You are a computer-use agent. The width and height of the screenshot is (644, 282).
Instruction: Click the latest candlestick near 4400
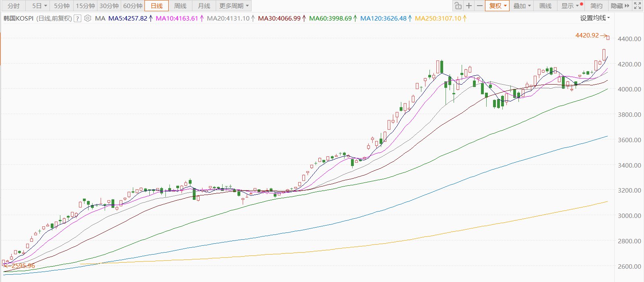click(x=608, y=38)
